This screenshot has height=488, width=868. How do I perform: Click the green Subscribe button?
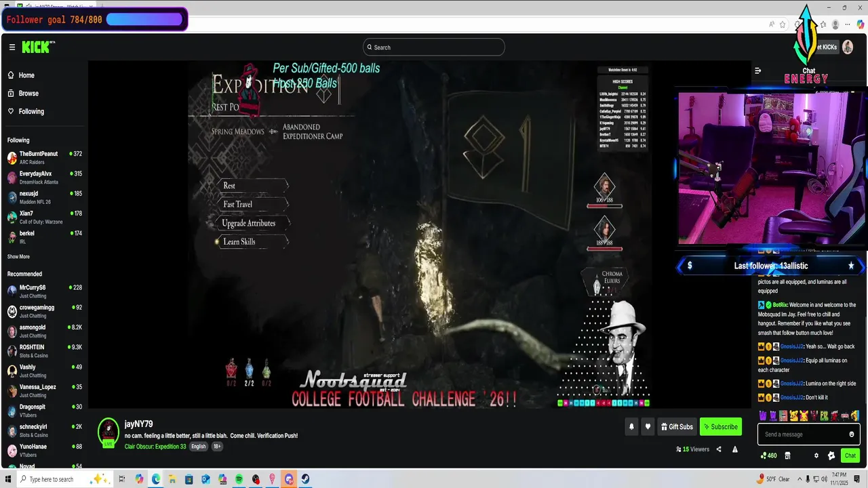[x=720, y=427]
